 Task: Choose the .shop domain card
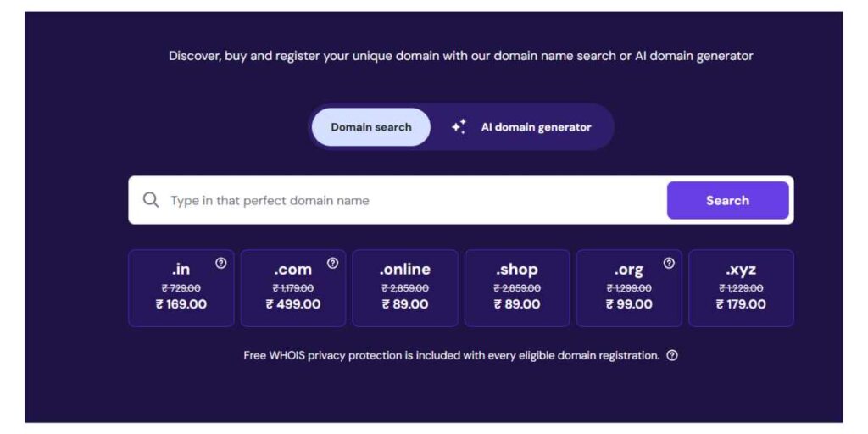517,288
